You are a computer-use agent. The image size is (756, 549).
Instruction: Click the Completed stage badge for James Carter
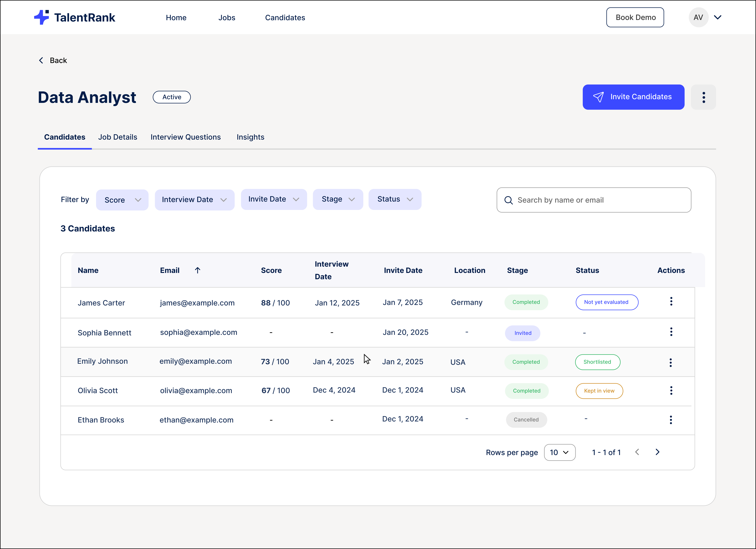(x=526, y=302)
